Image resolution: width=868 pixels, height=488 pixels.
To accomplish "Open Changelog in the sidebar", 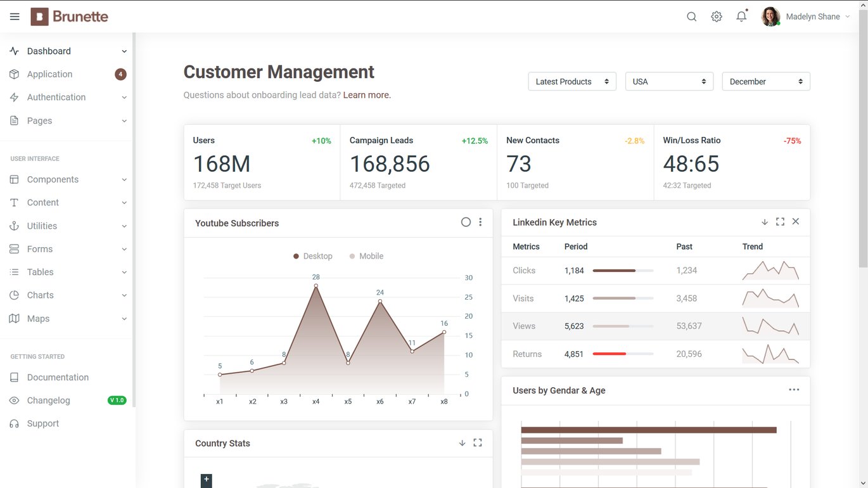I will 68,401.
